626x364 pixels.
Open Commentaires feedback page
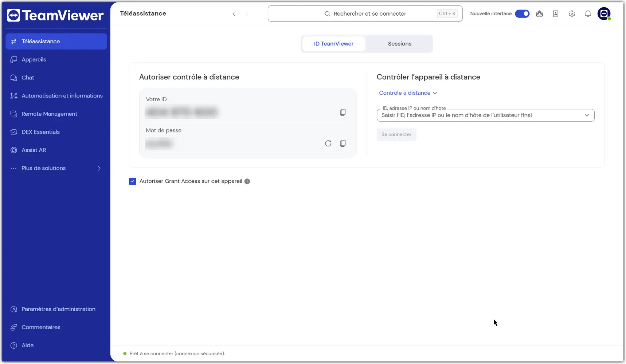click(56, 327)
